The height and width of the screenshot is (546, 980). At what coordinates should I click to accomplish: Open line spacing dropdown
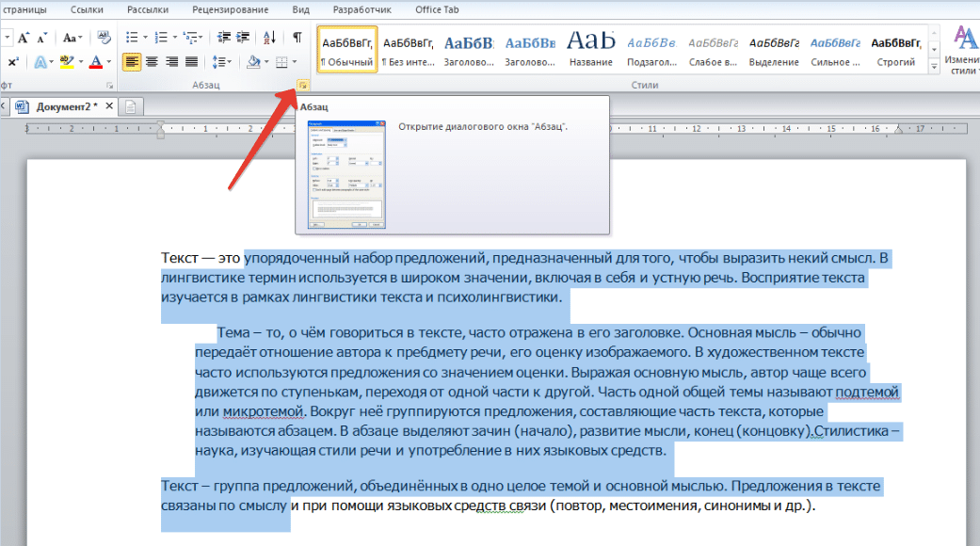(222, 62)
